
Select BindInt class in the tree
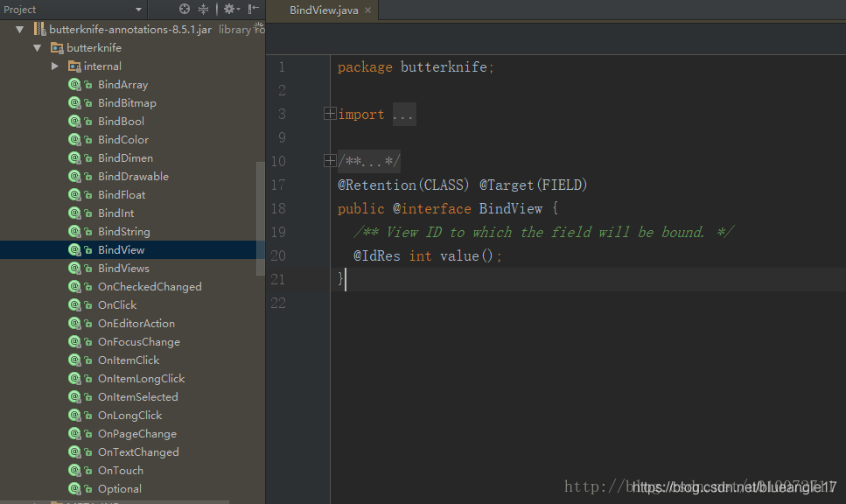coord(116,213)
